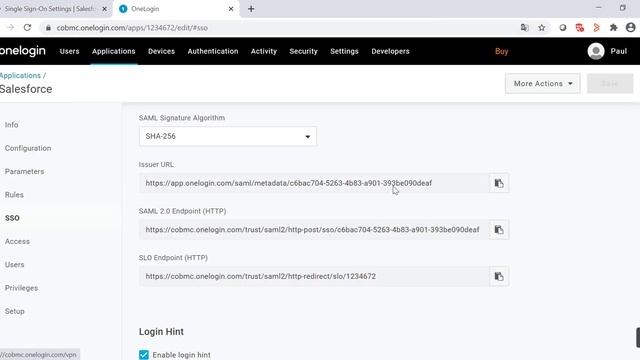Copy the Issuer URL to clipboard

click(499, 183)
